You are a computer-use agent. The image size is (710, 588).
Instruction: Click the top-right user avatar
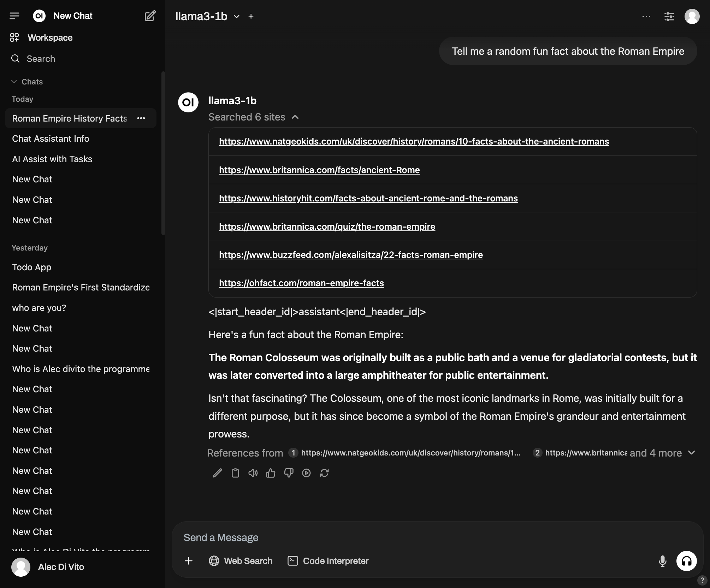coord(692,16)
